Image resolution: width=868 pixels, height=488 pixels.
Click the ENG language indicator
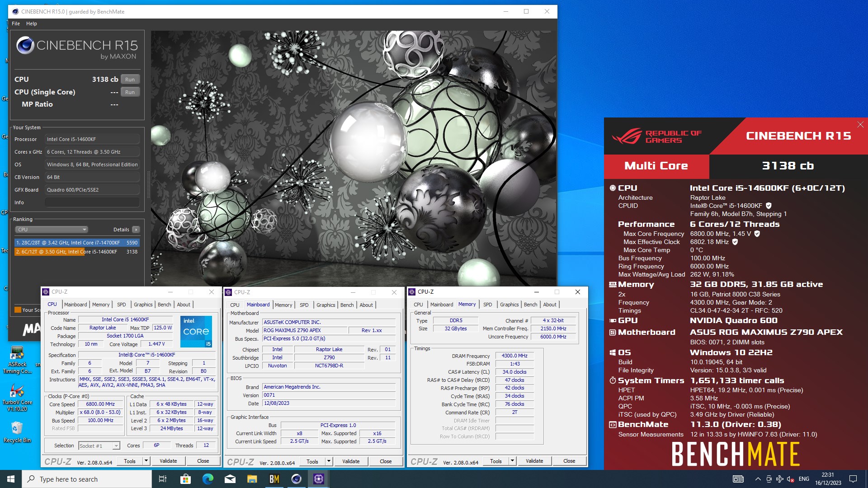pos(804,479)
